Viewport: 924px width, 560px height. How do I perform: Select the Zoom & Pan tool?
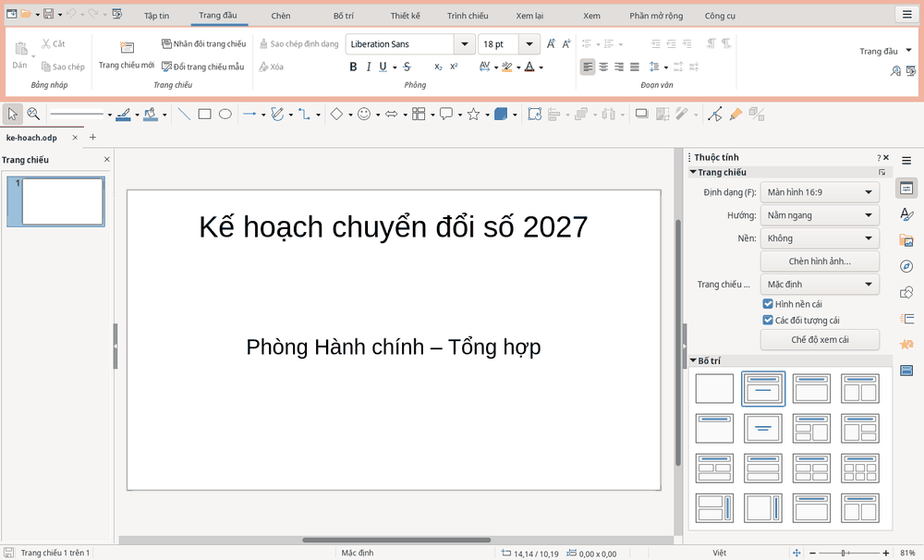pos(33,114)
